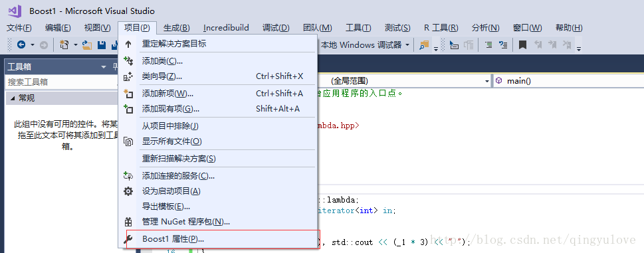Image resolution: width=644 pixels, height=253 pixels.
Task: Open the 工具箱 panel window-position dropdown
Action: click(104, 67)
